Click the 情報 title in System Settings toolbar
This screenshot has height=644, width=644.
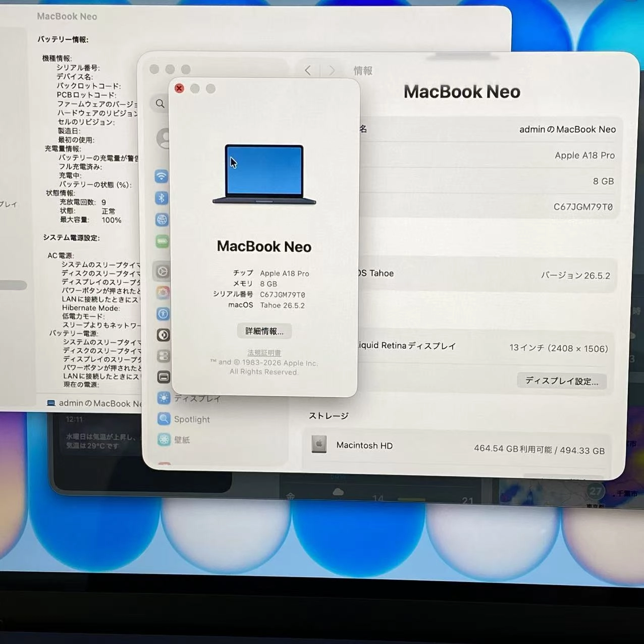[x=363, y=71]
